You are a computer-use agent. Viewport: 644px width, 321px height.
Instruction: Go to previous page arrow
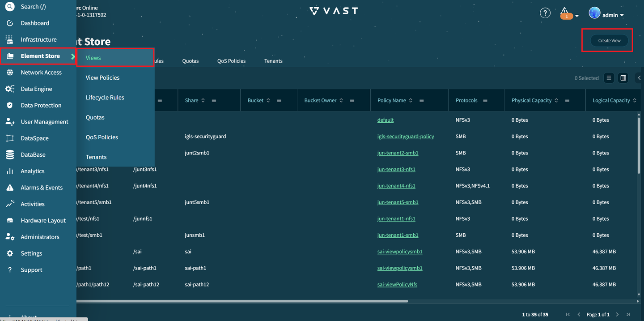pos(579,315)
